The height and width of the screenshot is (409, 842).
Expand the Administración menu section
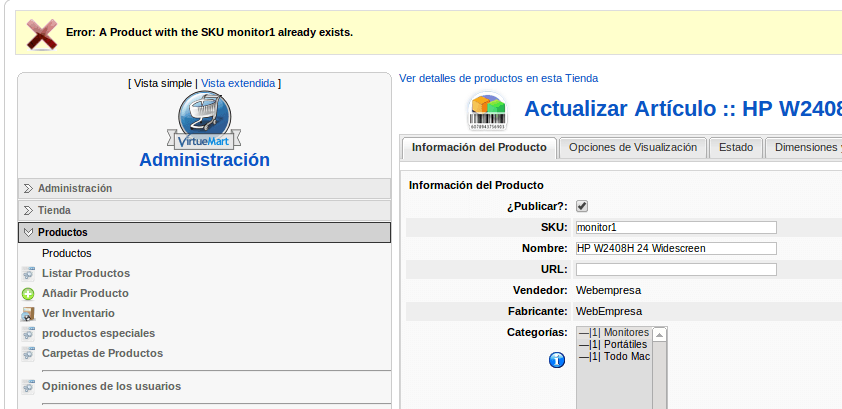[204, 188]
